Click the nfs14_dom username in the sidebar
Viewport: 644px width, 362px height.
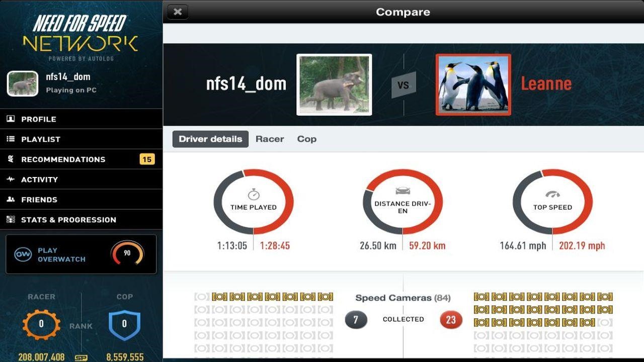pyautogui.click(x=68, y=77)
